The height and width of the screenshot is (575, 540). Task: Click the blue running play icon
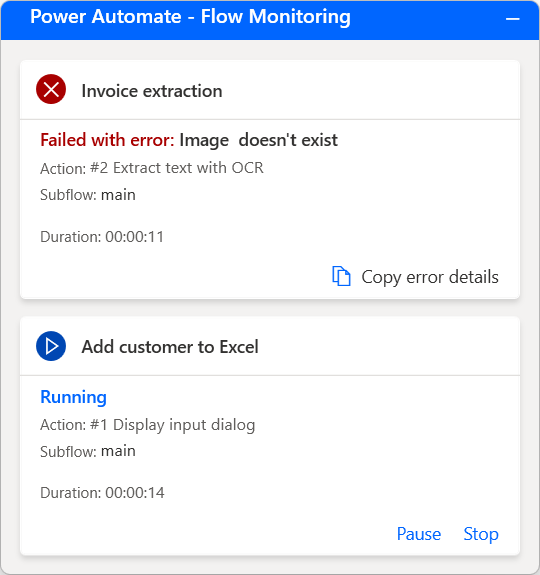coord(51,346)
